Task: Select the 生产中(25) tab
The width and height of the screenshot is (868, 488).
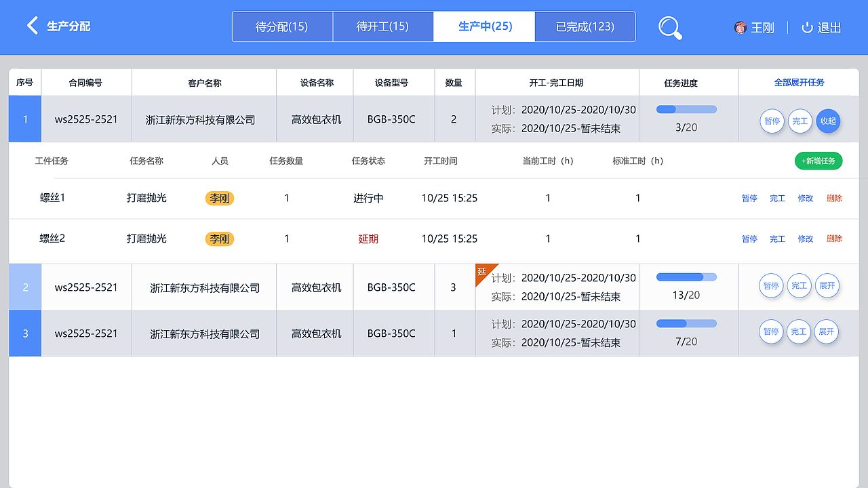Action: (x=485, y=26)
